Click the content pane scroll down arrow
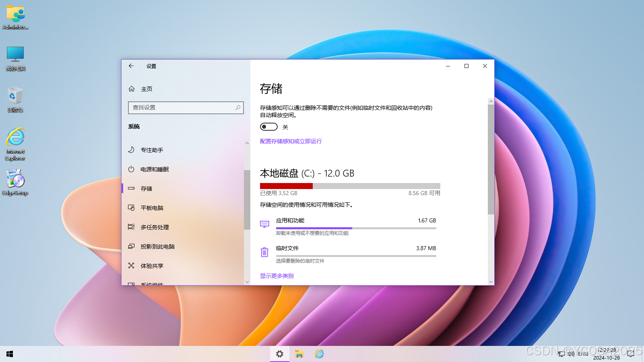Viewport: 644px width, 362px height. [x=491, y=282]
